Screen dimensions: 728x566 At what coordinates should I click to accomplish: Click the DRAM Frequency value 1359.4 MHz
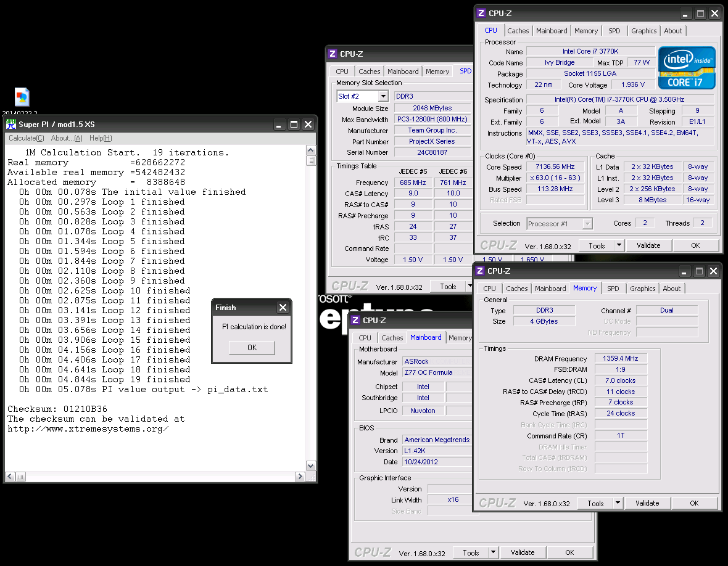point(620,358)
